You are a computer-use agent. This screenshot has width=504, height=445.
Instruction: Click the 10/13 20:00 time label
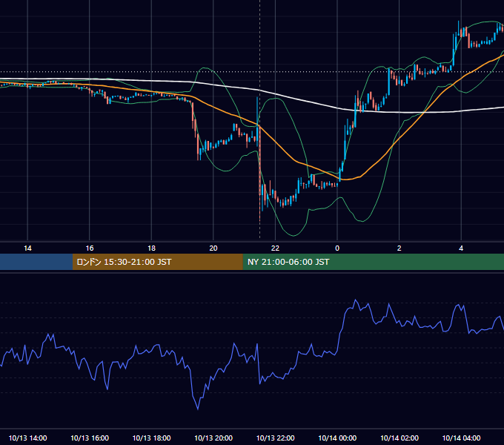(213, 438)
